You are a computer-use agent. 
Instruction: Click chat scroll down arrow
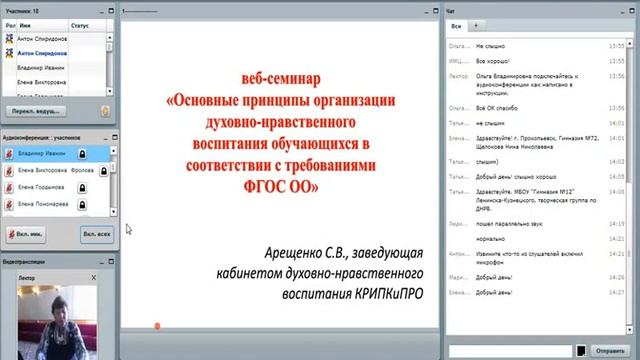629,330
